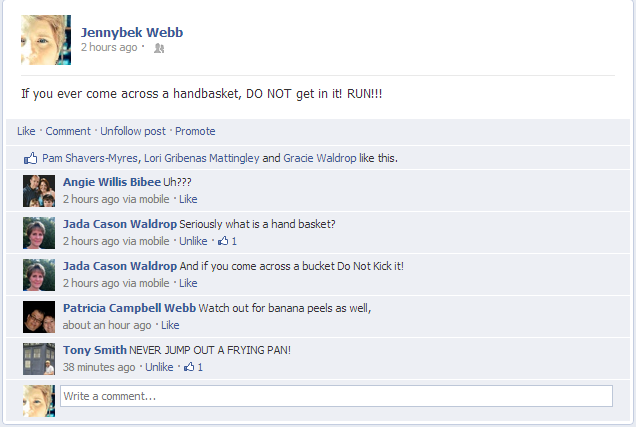Open Angie Willis Bibee's avatar thumbnail
This screenshot has width=636, height=427.
pos(39,191)
